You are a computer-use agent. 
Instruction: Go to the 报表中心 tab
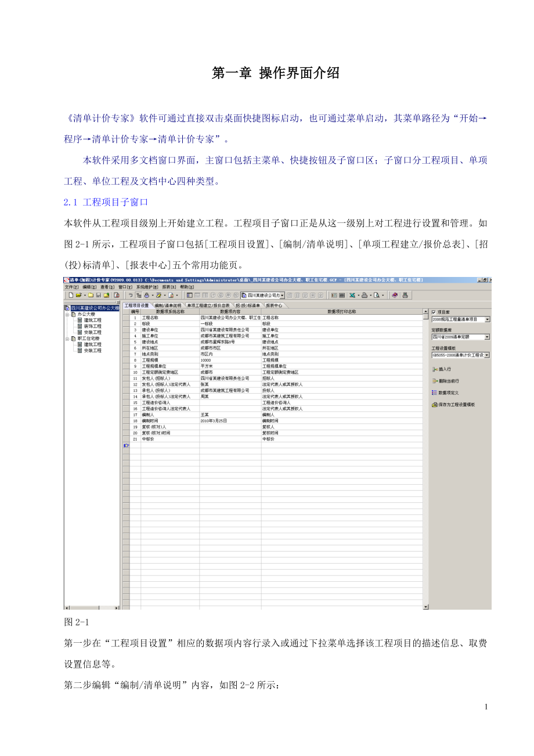[275, 305]
